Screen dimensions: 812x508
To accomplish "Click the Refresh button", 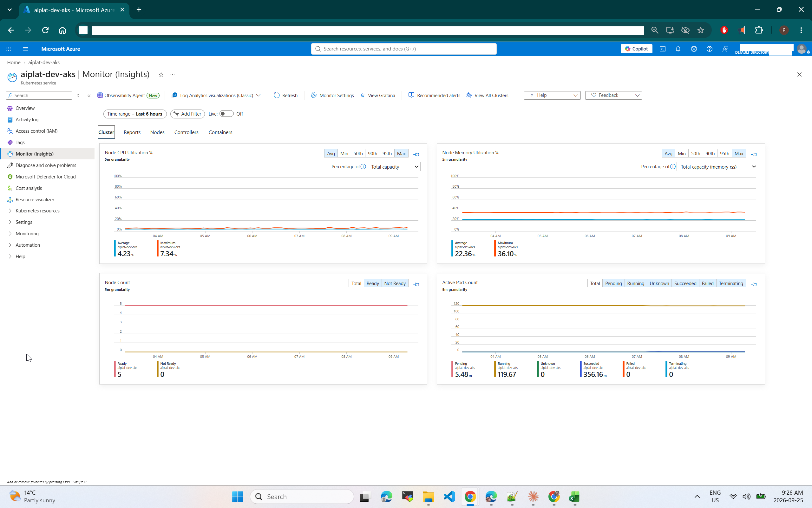I will click(285, 96).
